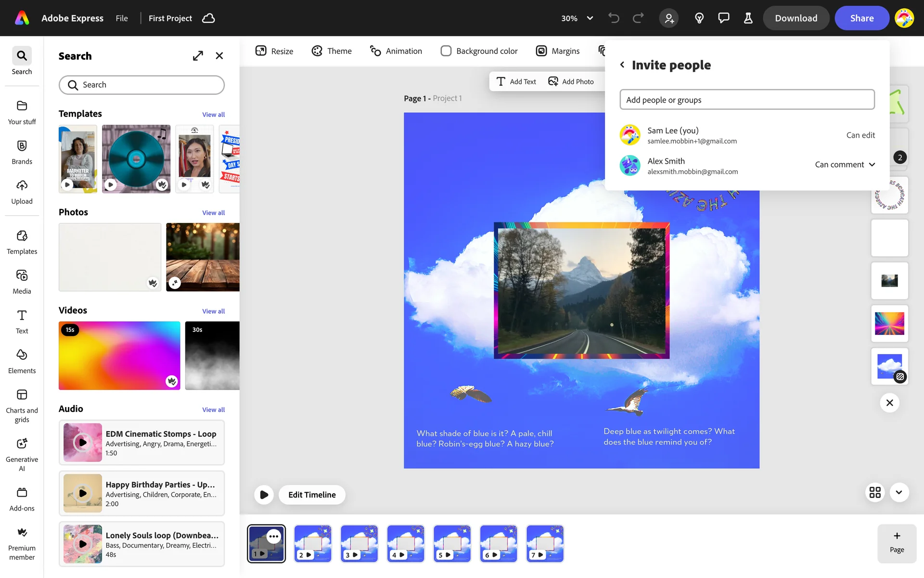Open the comments speech bubble icon

click(723, 18)
